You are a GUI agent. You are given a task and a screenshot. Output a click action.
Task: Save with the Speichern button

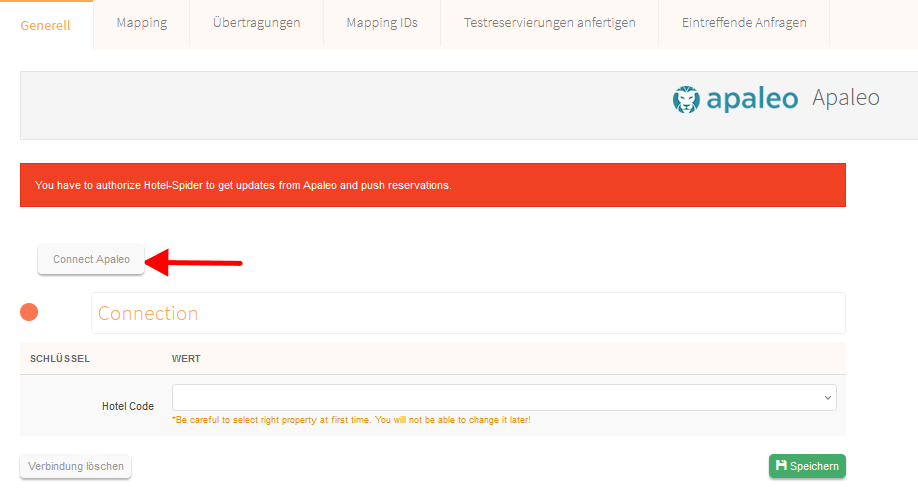tap(807, 466)
